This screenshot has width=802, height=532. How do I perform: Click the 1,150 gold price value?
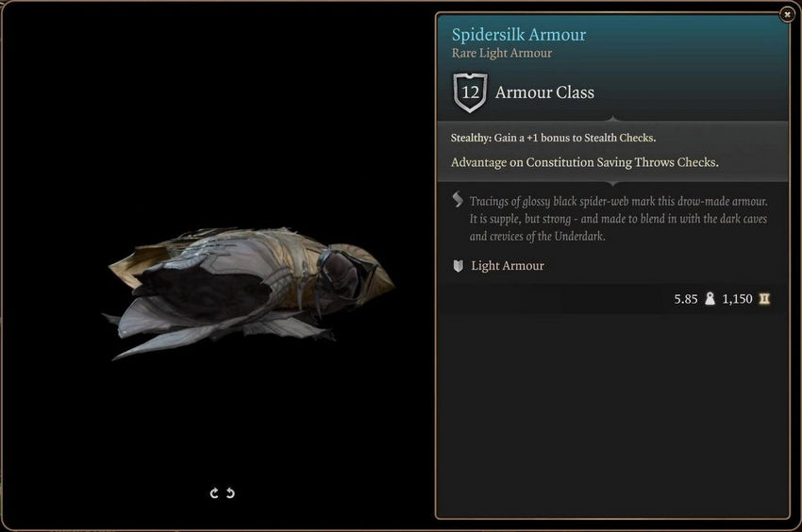pyautogui.click(x=737, y=299)
